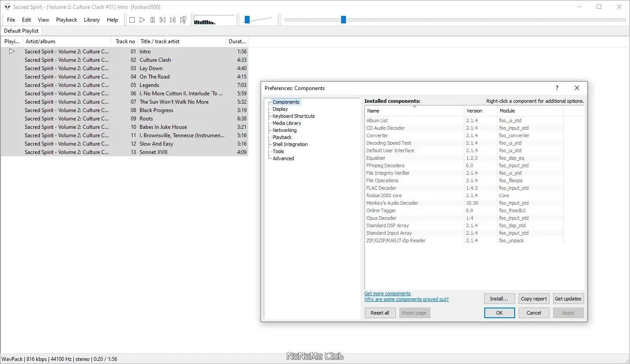Viewport: 630px width, 364px height.
Task: Select track The Sun Won't Walk No More
Action: [124, 102]
